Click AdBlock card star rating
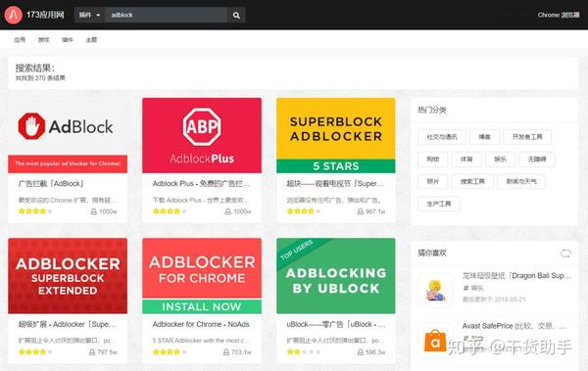This screenshot has width=588, height=371. [x=35, y=211]
